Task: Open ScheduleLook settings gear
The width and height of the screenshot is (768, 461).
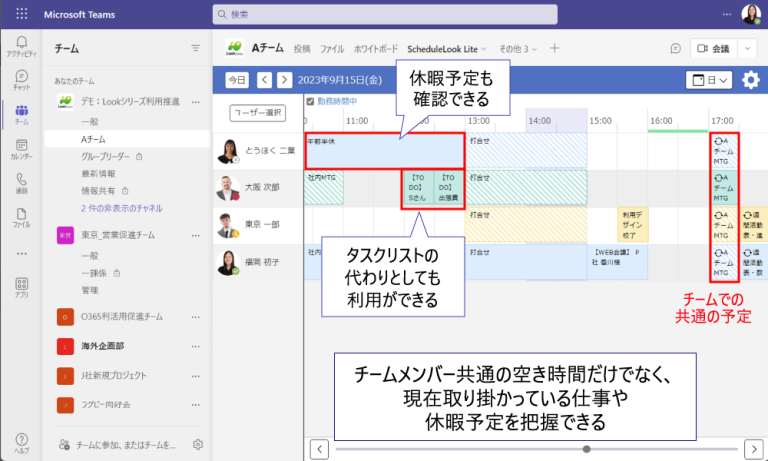Action: (750, 80)
